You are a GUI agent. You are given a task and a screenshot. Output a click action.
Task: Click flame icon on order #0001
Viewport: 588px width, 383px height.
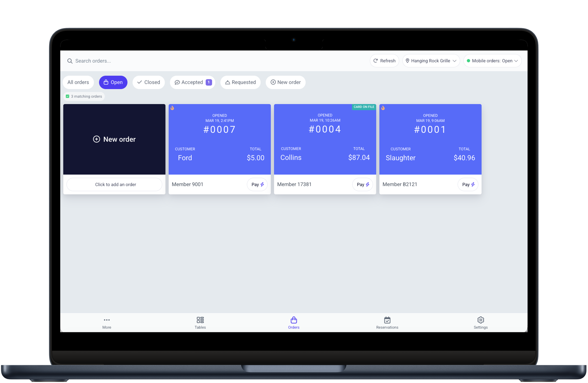tap(383, 108)
